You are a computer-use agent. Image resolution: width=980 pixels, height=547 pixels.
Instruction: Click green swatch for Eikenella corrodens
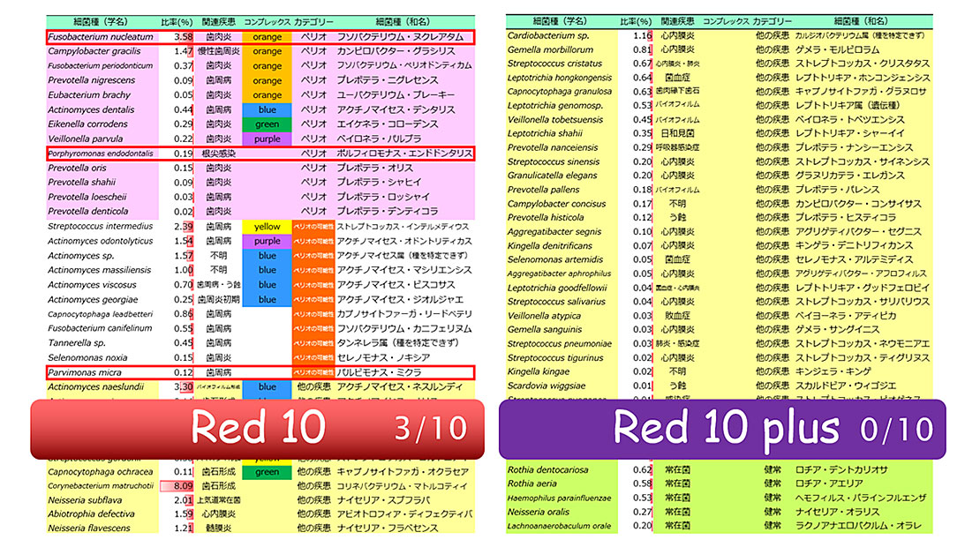[x=267, y=124]
